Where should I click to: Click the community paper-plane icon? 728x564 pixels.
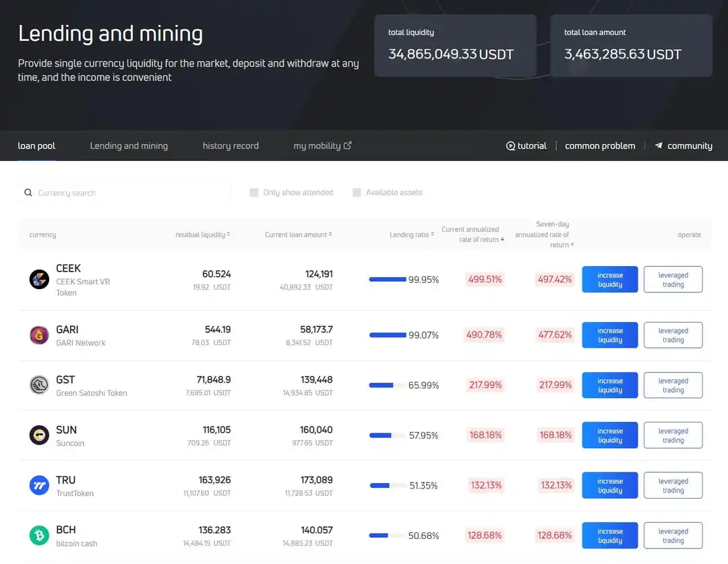click(x=659, y=146)
